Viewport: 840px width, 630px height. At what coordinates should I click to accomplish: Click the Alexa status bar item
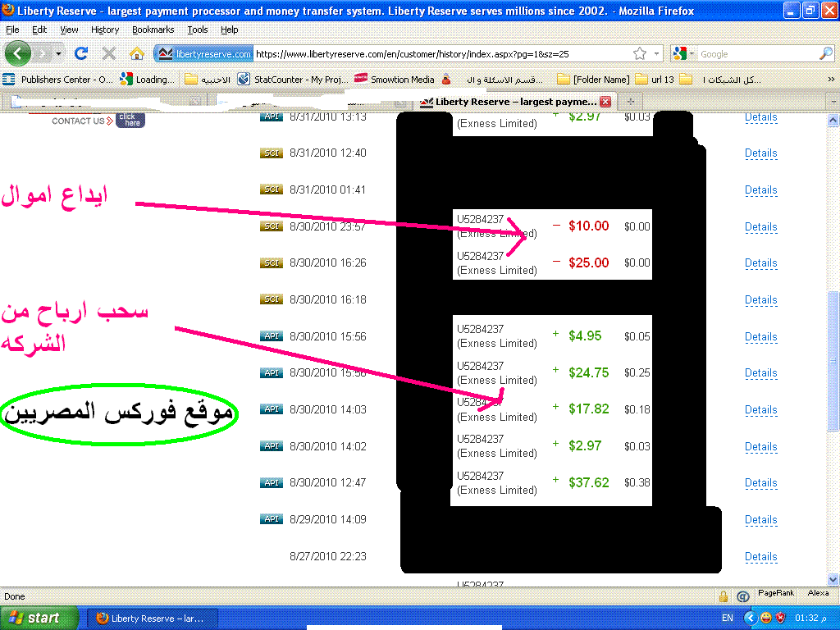coord(818,593)
